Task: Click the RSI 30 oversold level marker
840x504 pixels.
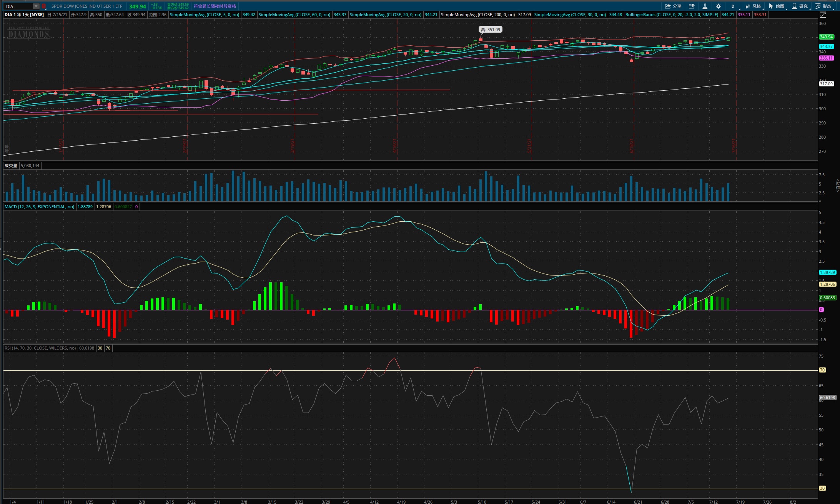Action: [x=822, y=488]
